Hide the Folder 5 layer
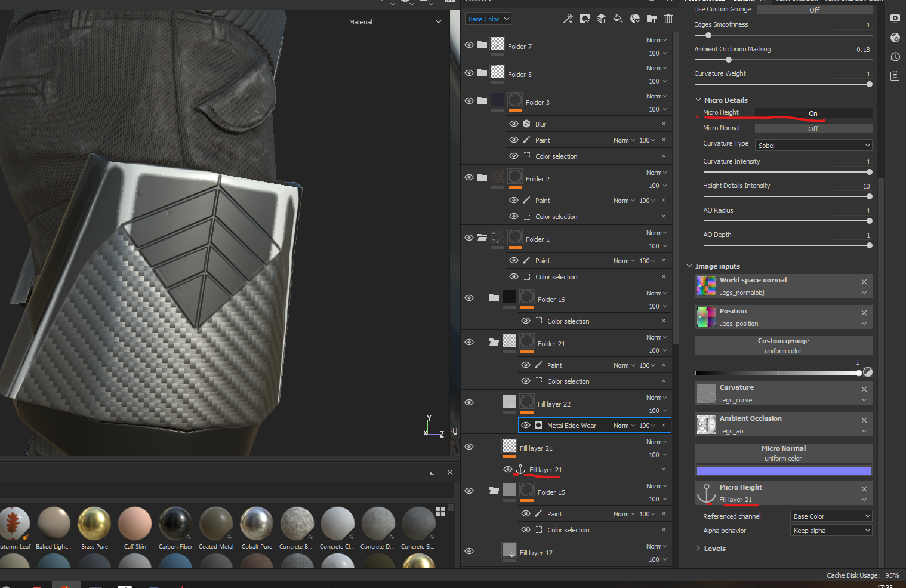This screenshot has height=588, width=906. 469,73
